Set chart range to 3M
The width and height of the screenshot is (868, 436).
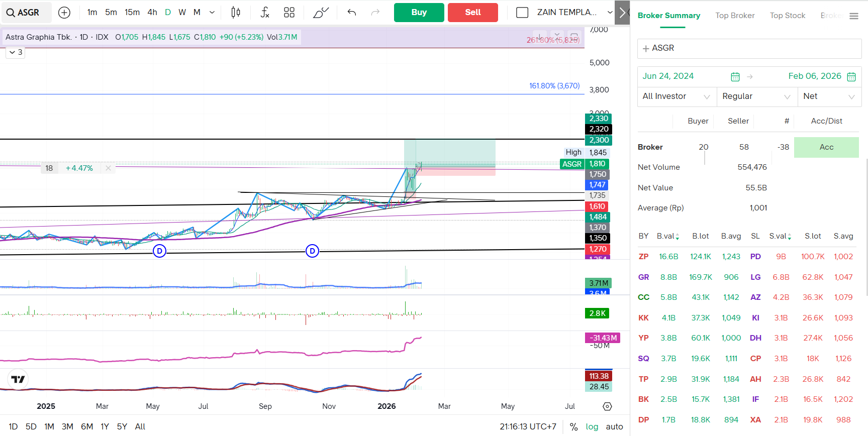pos(67,427)
